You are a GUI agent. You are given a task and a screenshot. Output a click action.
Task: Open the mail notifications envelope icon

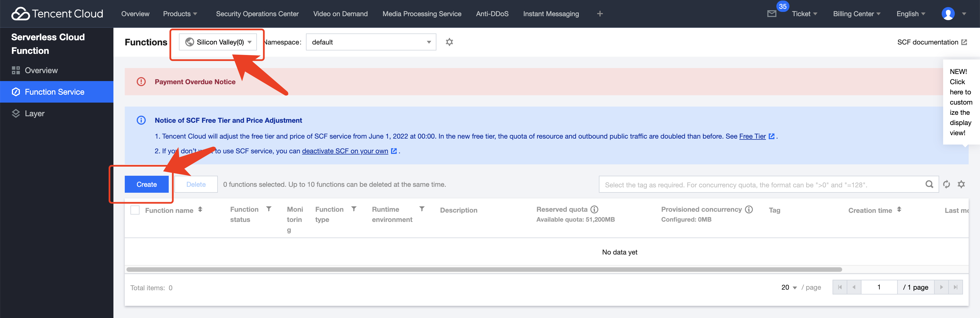point(772,14)
